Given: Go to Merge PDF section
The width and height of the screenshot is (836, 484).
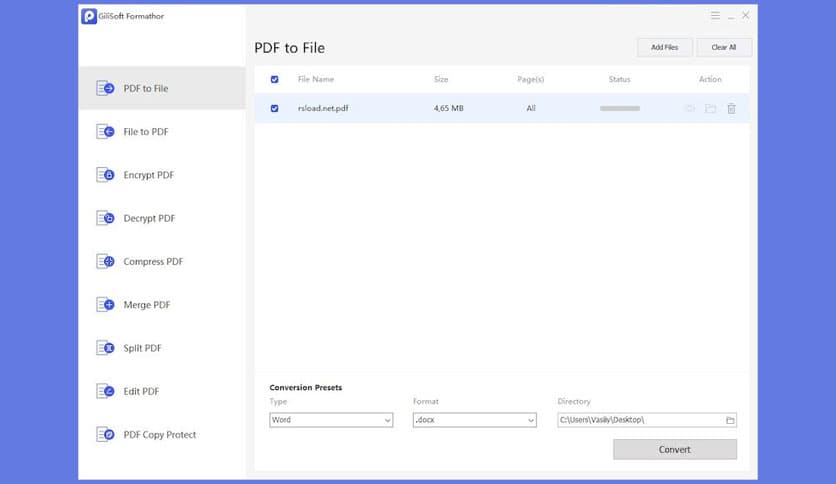Looking at the screenshot, I should coord(162,304).
